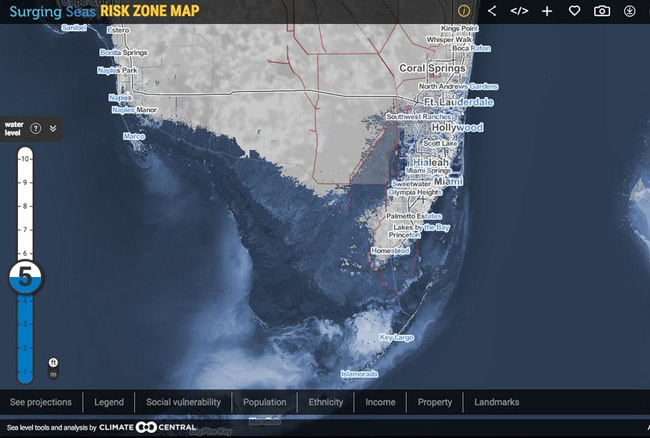This screenshot has height=438, width=650.
Task: Click the Southwest Ranches map label
Action: (x=419, y=117)
